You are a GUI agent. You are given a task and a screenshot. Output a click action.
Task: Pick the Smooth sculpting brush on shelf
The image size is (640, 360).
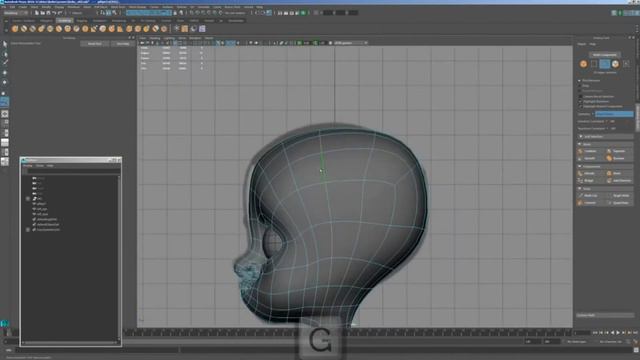[24, 29]
